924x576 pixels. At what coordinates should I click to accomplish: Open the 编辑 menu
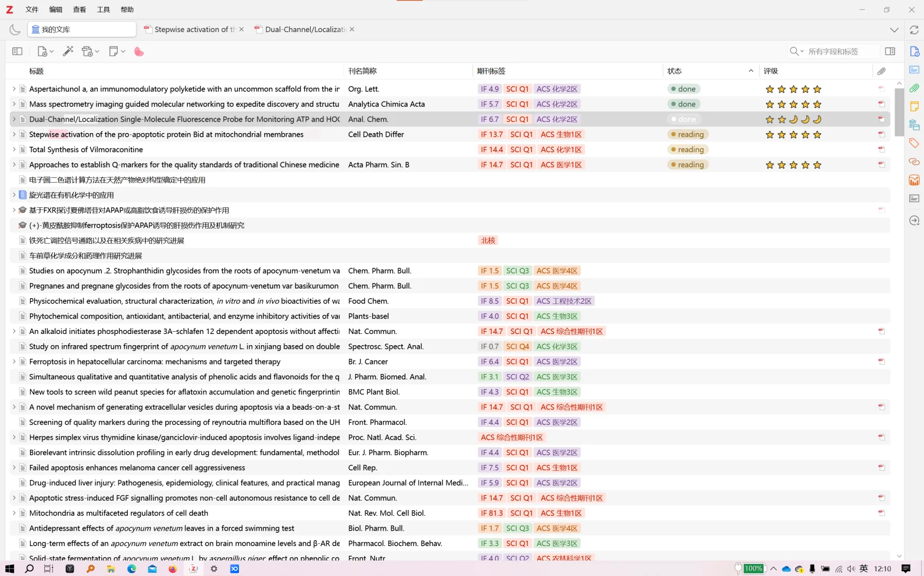tap(56, 10)
